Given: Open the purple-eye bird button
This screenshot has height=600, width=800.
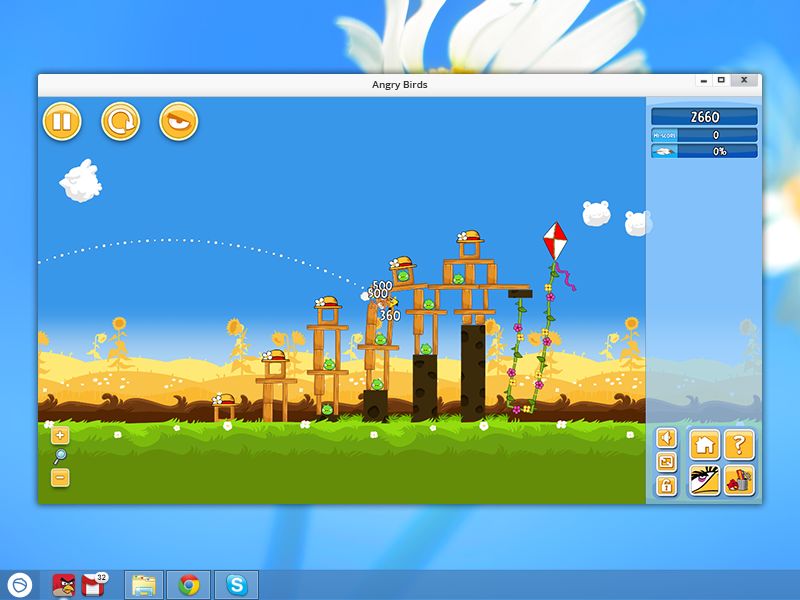Looking at the screenshot, I should pyautogui.click(x=705, y=480).
